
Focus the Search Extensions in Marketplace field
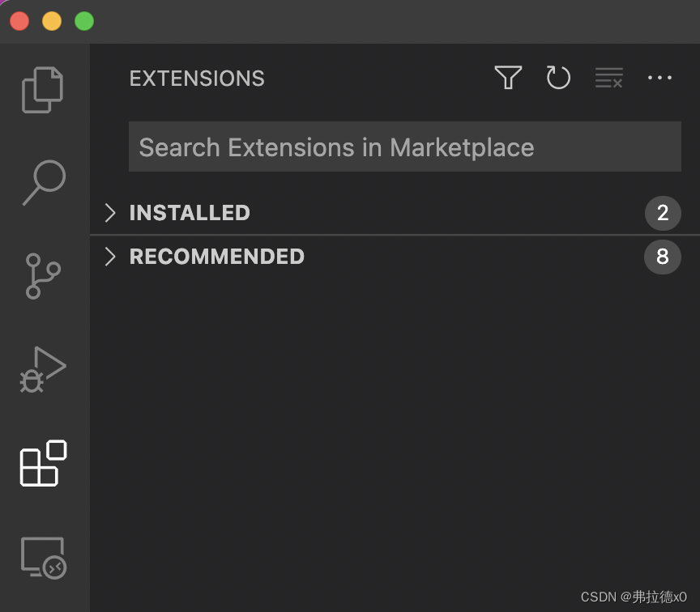[x=405, y=147]
